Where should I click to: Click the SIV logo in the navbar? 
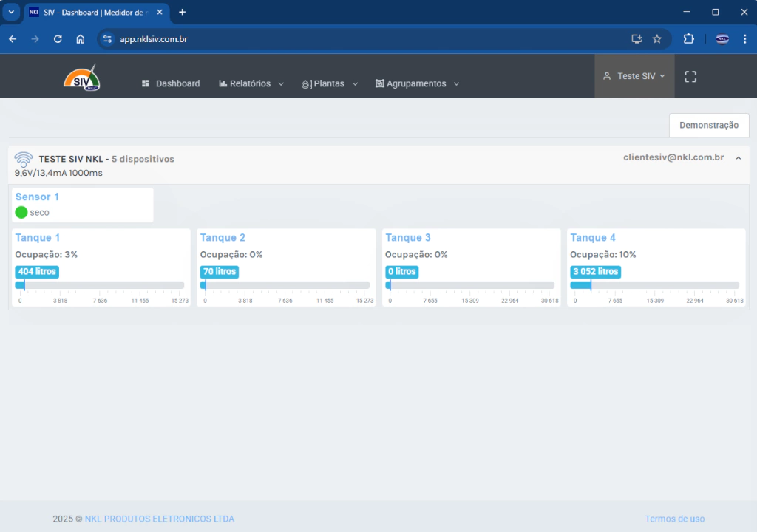coord(81,78)
